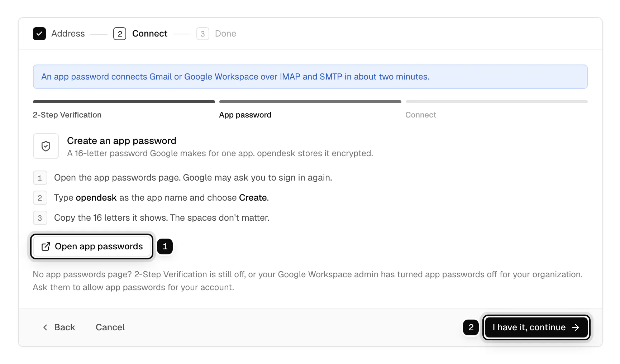Click the App password progress label
The width and height of the screenshot is (620, 364).
[245, 115]
